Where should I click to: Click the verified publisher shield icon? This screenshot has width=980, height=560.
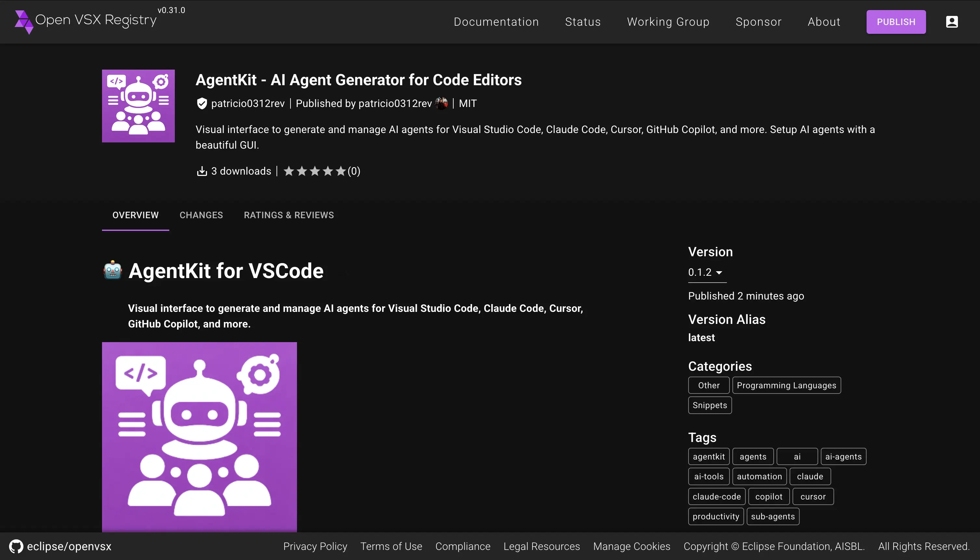[x=202, y=103]
